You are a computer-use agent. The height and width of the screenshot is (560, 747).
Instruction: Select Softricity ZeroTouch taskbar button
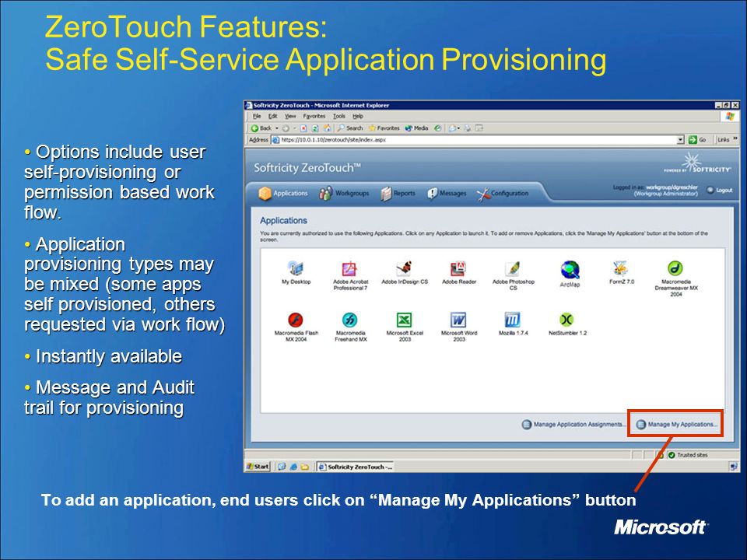[356, 467]
